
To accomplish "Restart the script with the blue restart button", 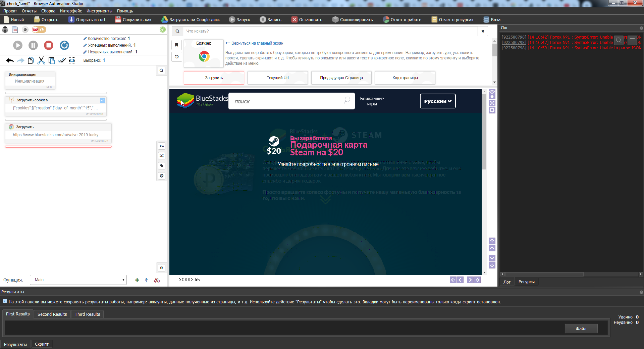I will pyautogui.click(x=64, y=45).
